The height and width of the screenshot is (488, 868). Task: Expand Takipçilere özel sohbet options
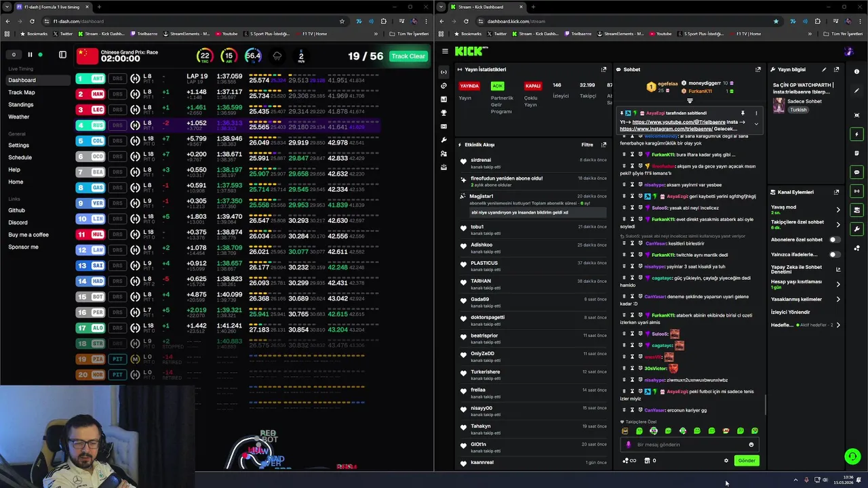coord(837,224)
